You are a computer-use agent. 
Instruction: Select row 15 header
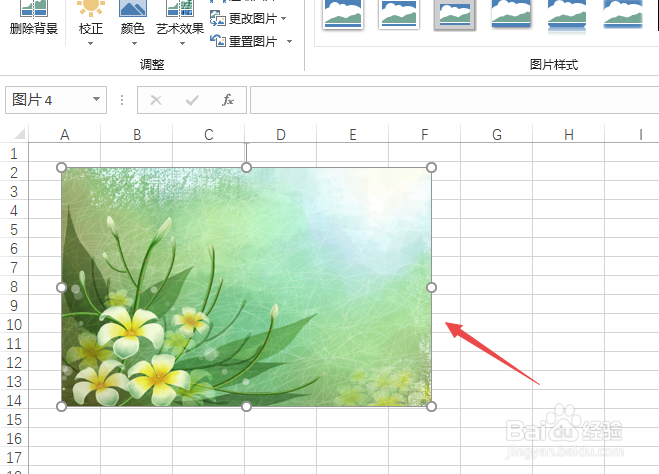click(x=14, y=419)
